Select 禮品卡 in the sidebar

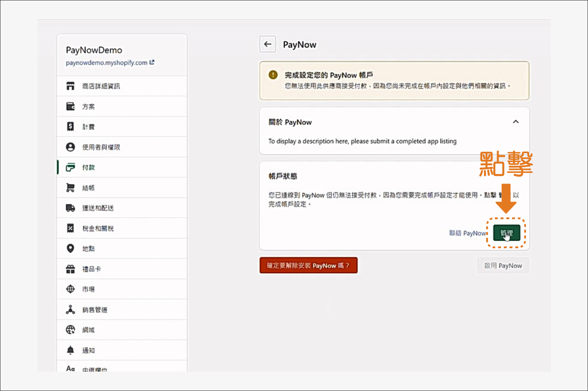point(122,269)
